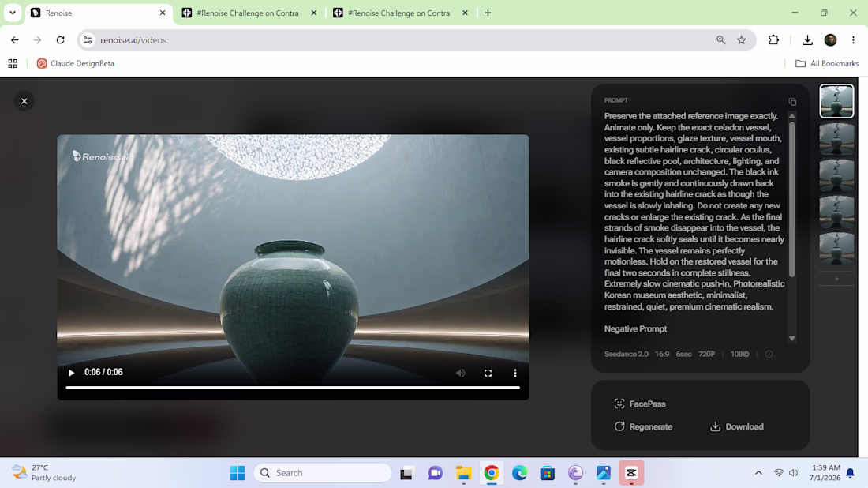Close the video preview overlay
Screen dimensions: 868x488
[x=24, y=101]
